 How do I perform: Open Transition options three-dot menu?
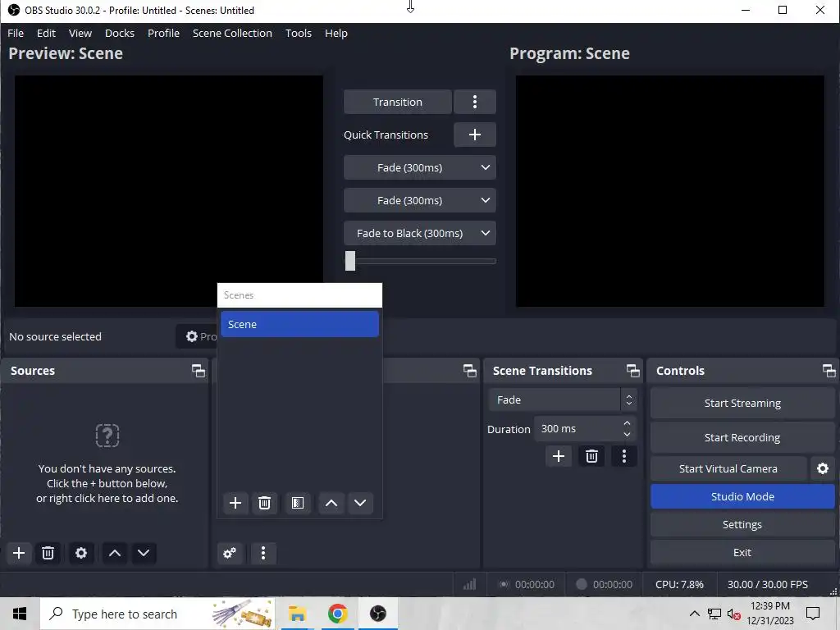(x=475, y=102)
